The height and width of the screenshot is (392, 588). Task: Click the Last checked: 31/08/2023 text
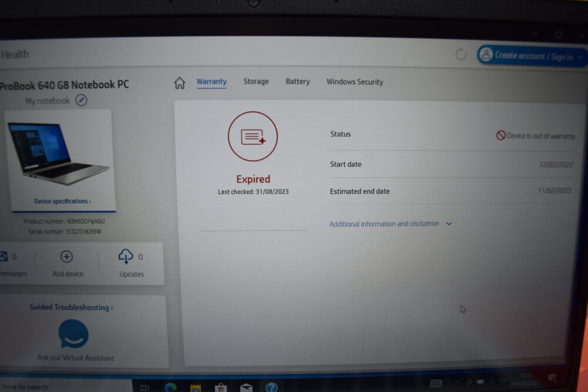pos(253,192)
